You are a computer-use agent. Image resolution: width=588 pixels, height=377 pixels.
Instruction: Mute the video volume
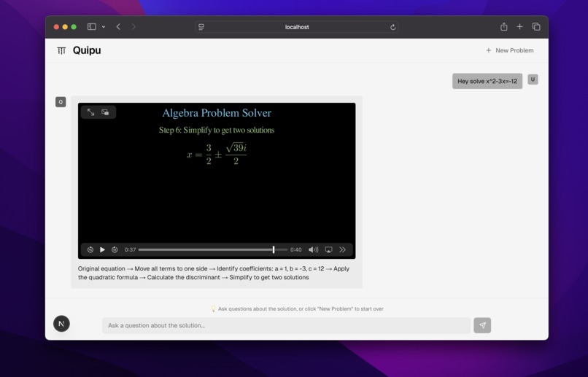(313, 249)
